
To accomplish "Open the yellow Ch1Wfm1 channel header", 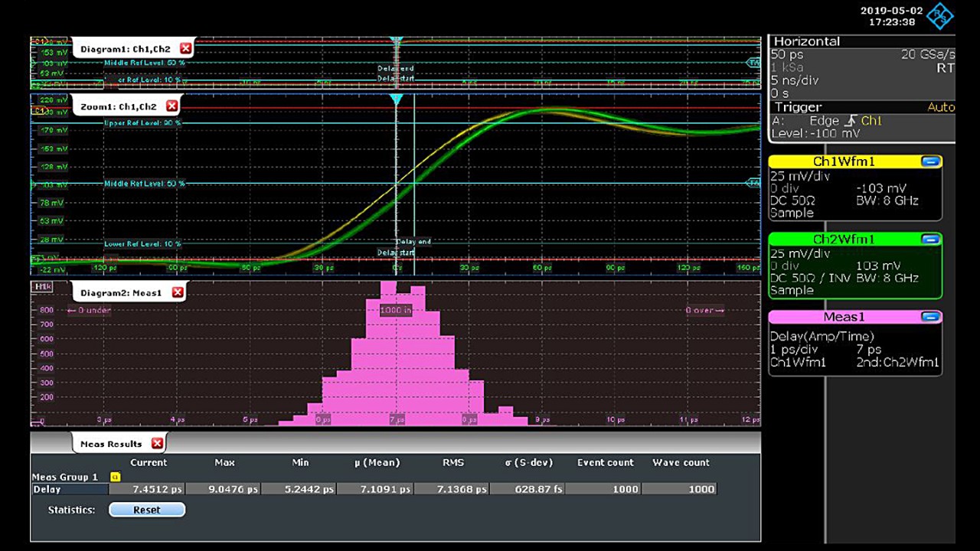I will pos(842,161).
